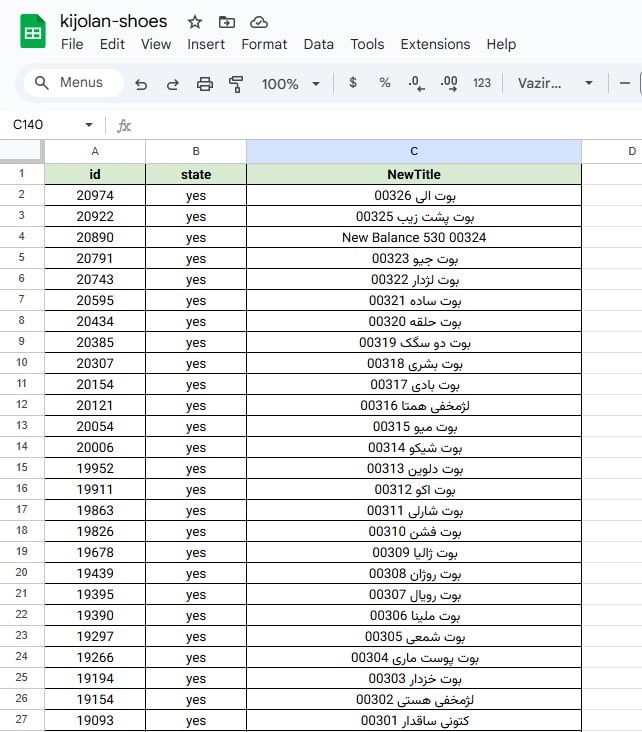Image resolution: width=642 pixels, height=732 pixels.
Task: Open the zoom 100% dropdown
Action: (291, 84)
